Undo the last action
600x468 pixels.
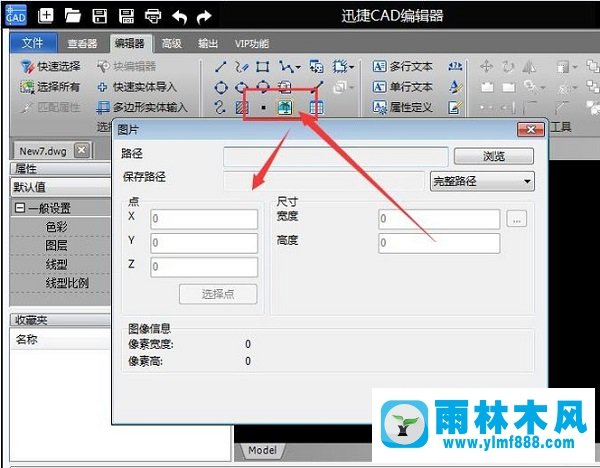coord(179,16)
